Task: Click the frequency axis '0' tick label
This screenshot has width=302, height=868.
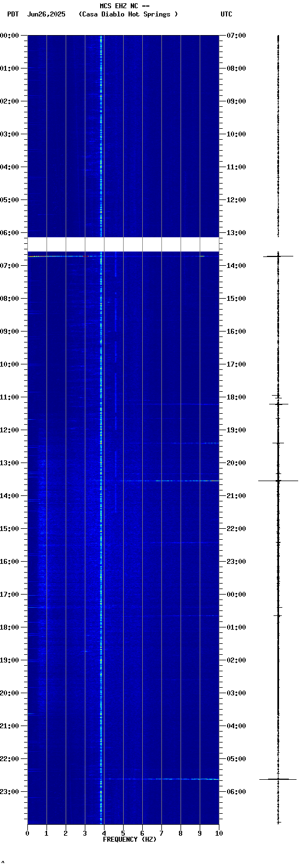Action: coord(27,833)
